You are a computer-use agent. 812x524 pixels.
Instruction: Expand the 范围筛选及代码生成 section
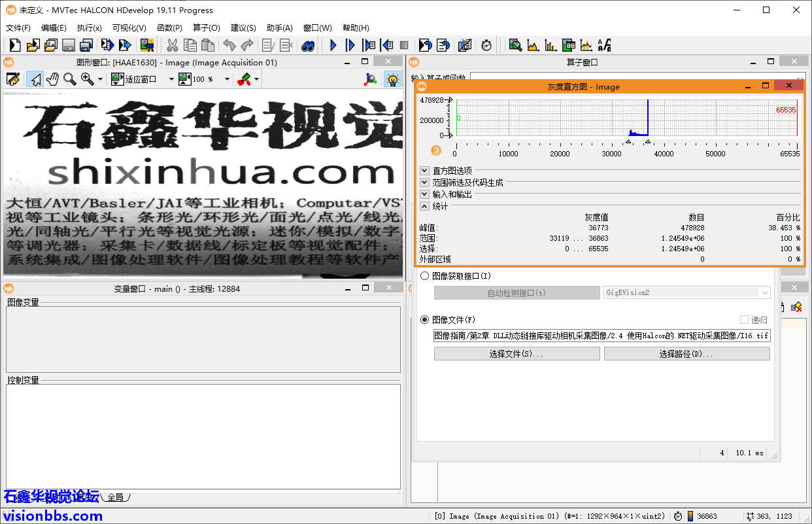coord(425,183)
